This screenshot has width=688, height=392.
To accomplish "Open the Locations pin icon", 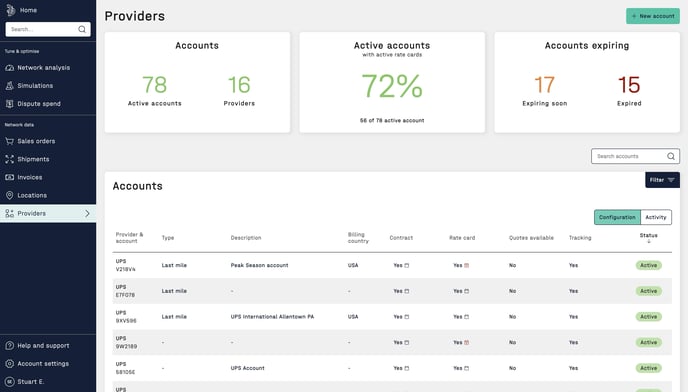I will tap(9, 195).
